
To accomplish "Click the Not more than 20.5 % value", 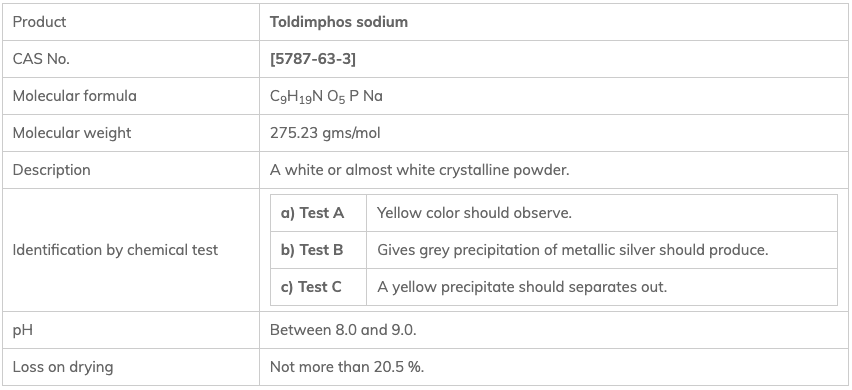I will click(347, 367).
